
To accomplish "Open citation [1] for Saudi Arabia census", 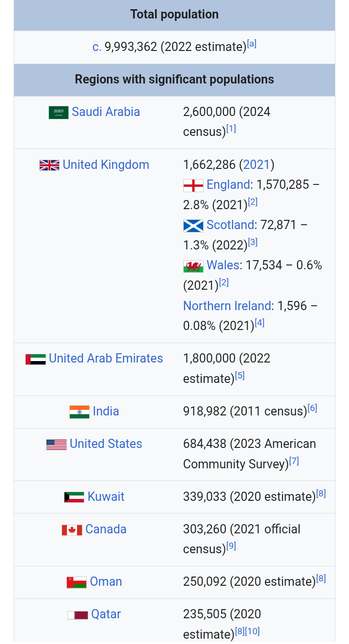I will point(231,129).
